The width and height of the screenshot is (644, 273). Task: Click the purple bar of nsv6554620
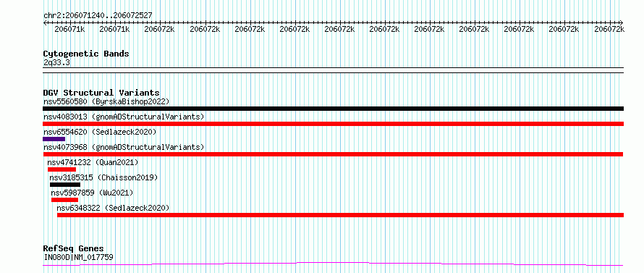54,139
